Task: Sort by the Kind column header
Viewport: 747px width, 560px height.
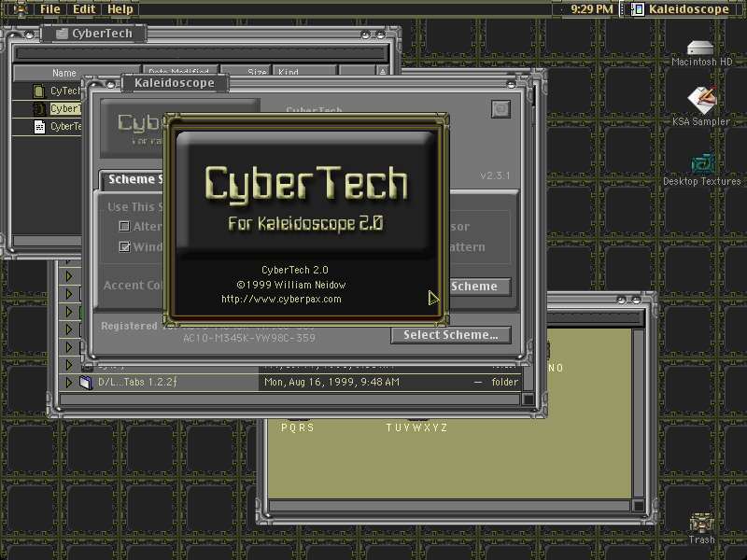Action: coord(304,71)
